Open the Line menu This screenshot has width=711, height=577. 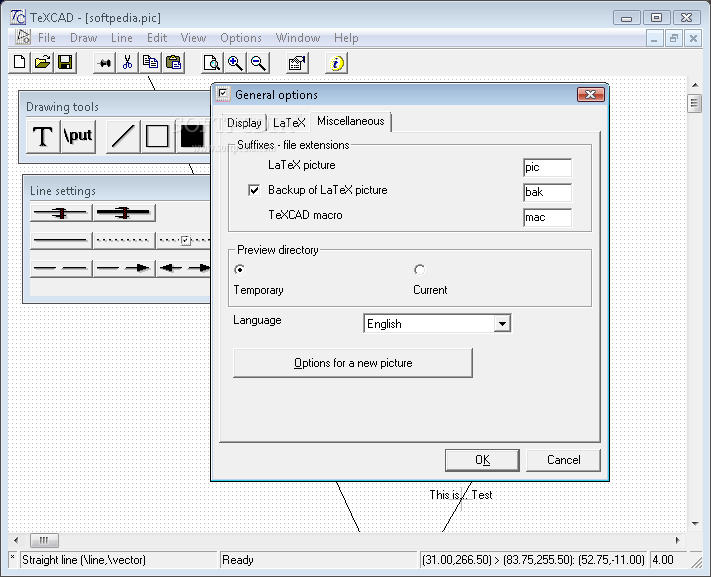[122, 38]
